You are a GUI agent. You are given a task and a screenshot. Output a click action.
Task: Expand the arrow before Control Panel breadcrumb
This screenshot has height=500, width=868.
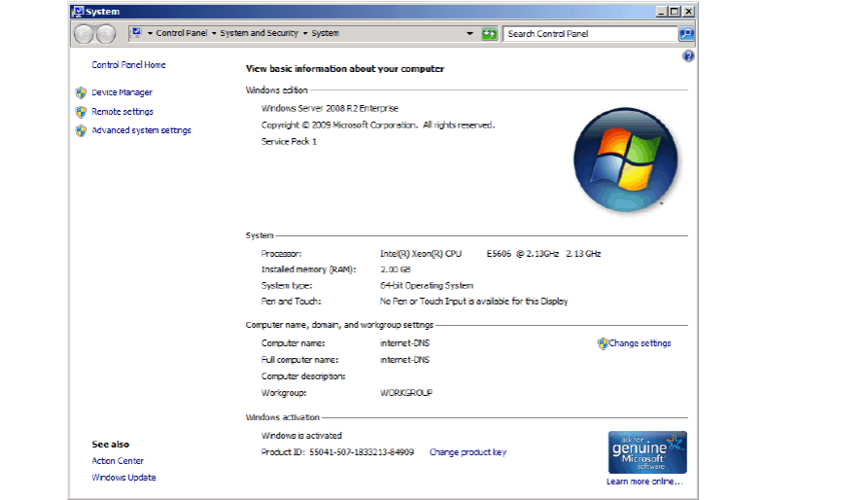point(150,34)
